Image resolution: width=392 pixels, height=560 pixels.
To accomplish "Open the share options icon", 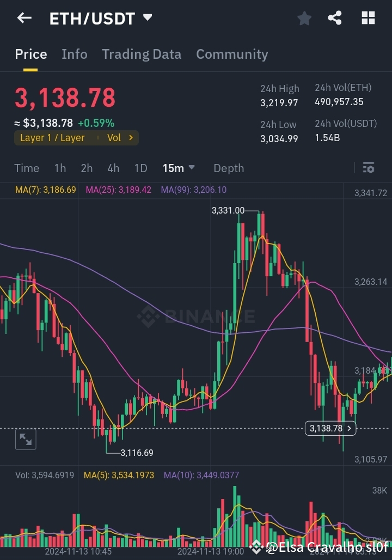I will (335, 17).
